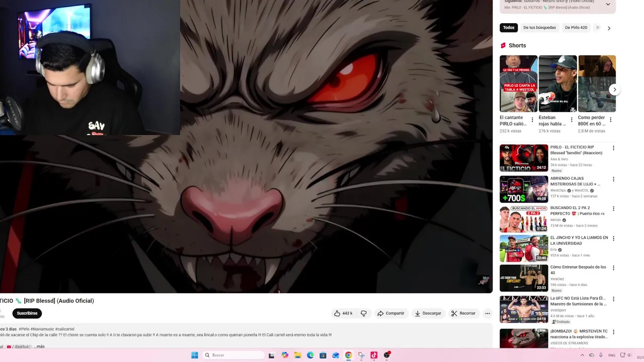Open OBS Studio from the taskbar
This screenshot has height=362, width=644.
point(387,355)
